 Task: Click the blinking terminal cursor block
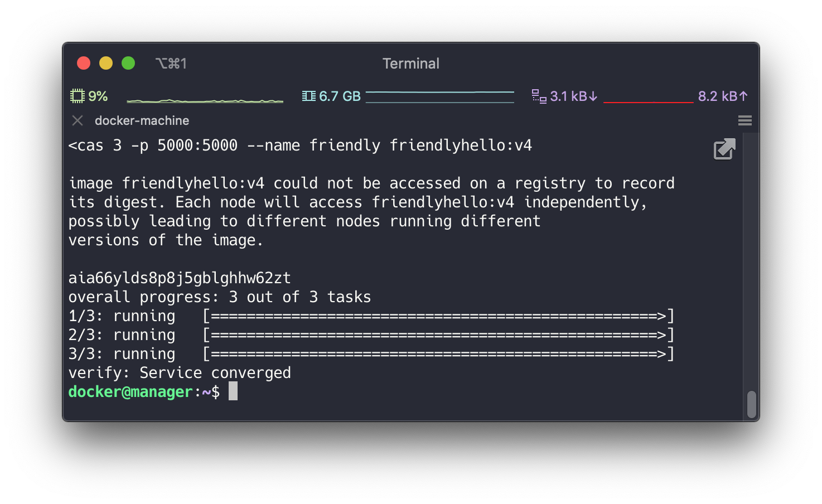pyautogui.click(x=233, y=391)
